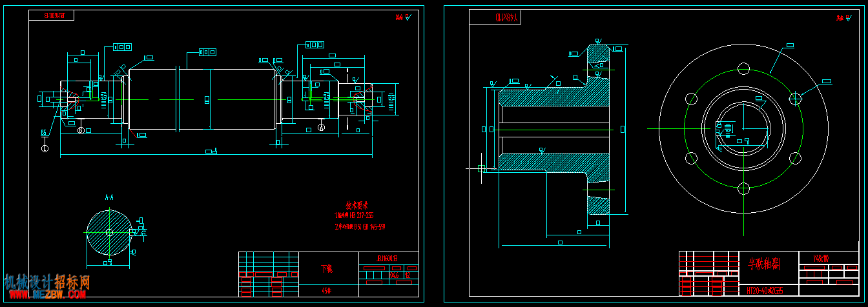Image resolution: width=868 pixels, height=307 pixels.
Task: Open the WWW.MEZBW.COM watermark link
Action: coord(47,295)
